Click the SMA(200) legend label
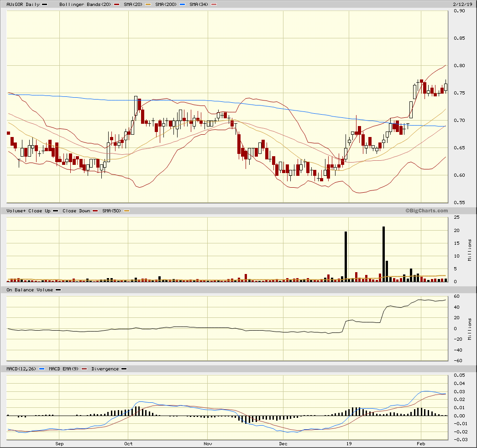 [166, 4]
